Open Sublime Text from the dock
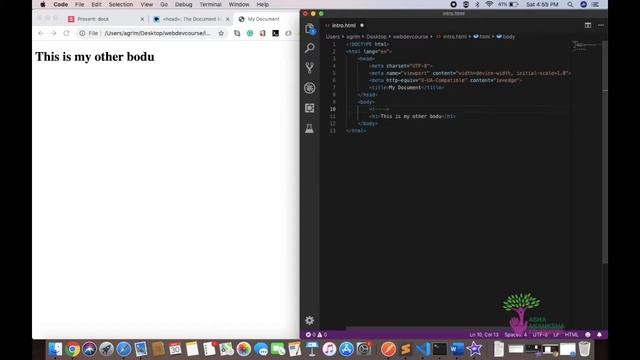This screenshot has height=360, width=640. click(405, 349)
